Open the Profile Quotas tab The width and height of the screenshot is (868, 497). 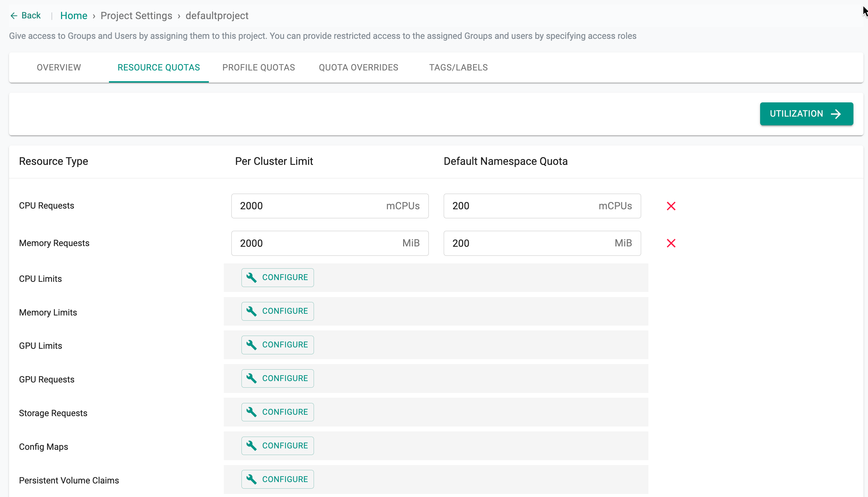coord(259,67)
